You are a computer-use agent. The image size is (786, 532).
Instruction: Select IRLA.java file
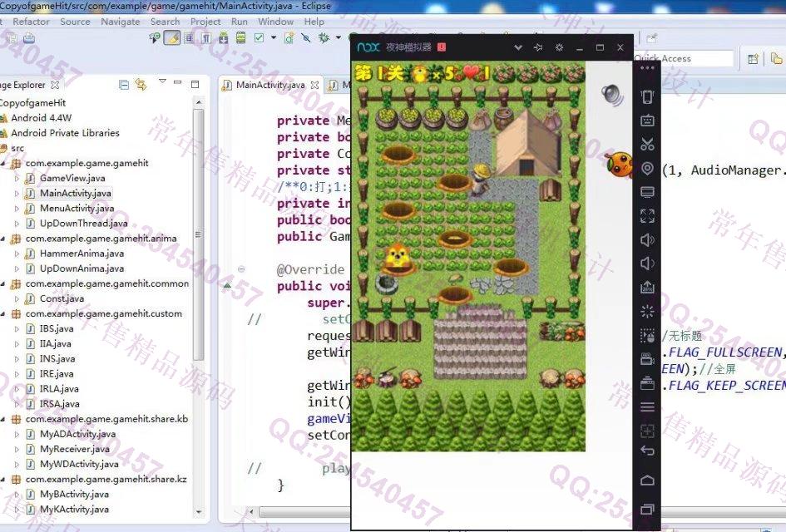click(x=59, y=389)
